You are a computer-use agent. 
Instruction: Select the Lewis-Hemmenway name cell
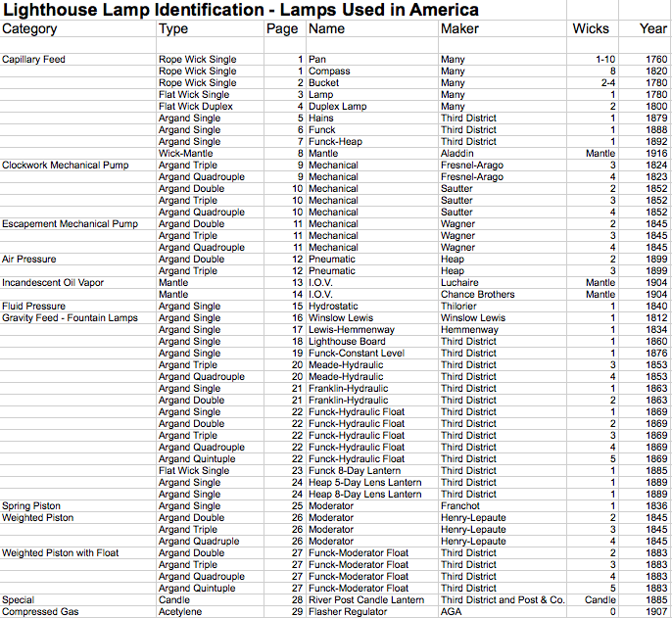tap(372, 330)
